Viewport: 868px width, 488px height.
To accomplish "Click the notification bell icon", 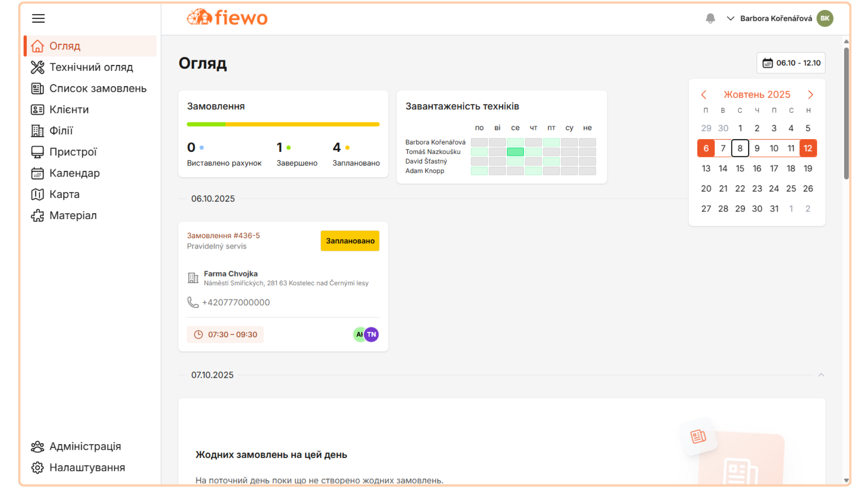I will click(x=710, y=19).
